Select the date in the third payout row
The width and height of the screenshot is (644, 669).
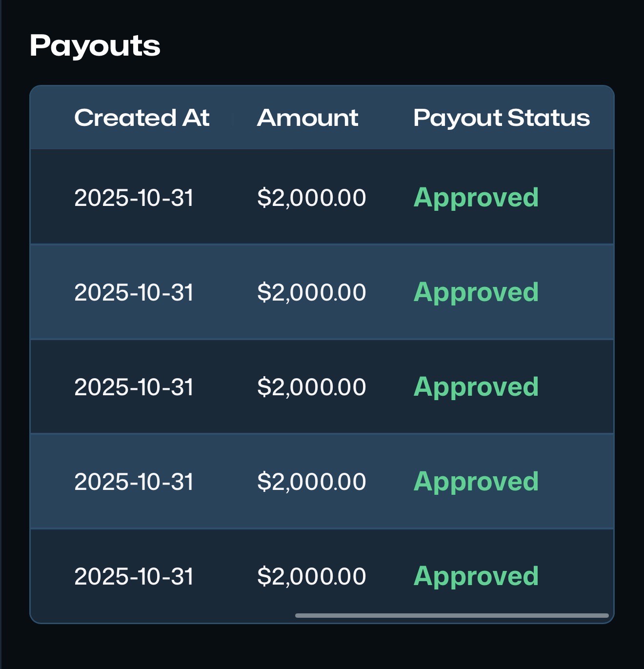(134, 387)
